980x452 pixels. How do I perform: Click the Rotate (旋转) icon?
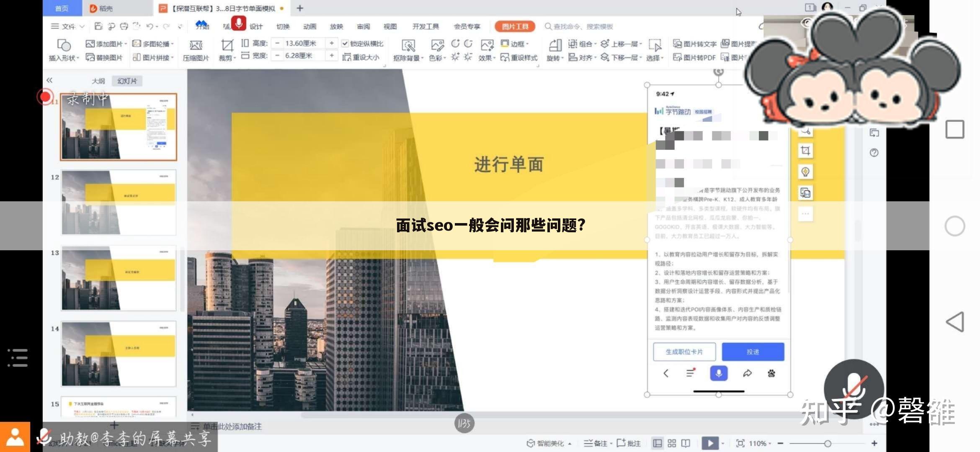pyautogui.click(x=555, y=45)
